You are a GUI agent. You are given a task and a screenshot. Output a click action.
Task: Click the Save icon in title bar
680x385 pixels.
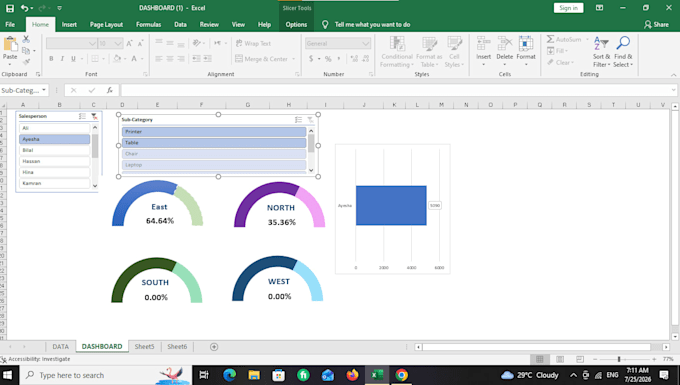click(10, 8)
